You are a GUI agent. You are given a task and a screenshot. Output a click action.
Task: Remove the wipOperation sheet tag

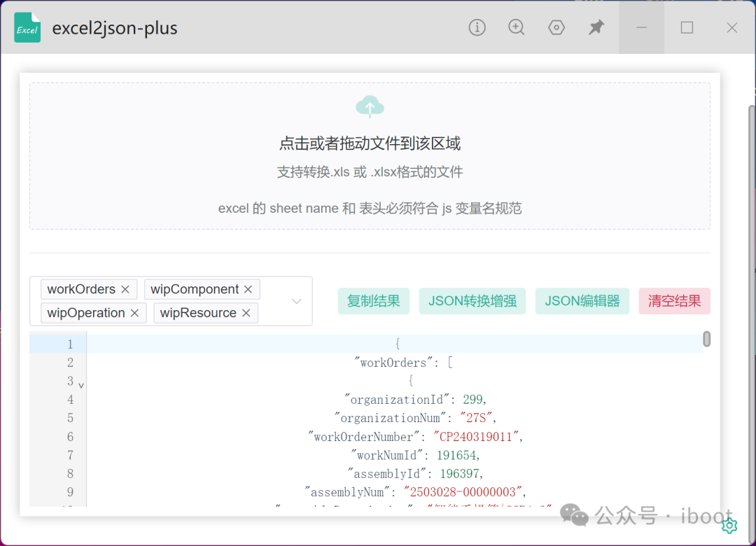tap(135, 313)
